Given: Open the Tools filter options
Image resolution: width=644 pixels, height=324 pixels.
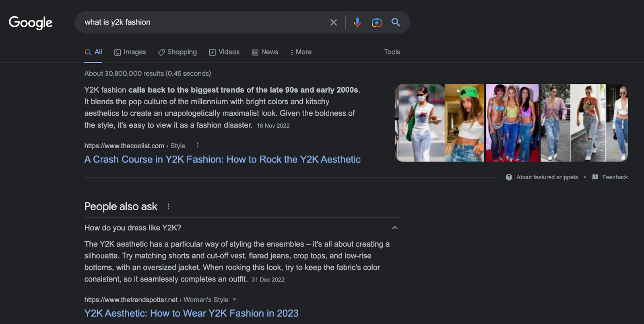Looking at the screenshot, I should click(392, 52).
